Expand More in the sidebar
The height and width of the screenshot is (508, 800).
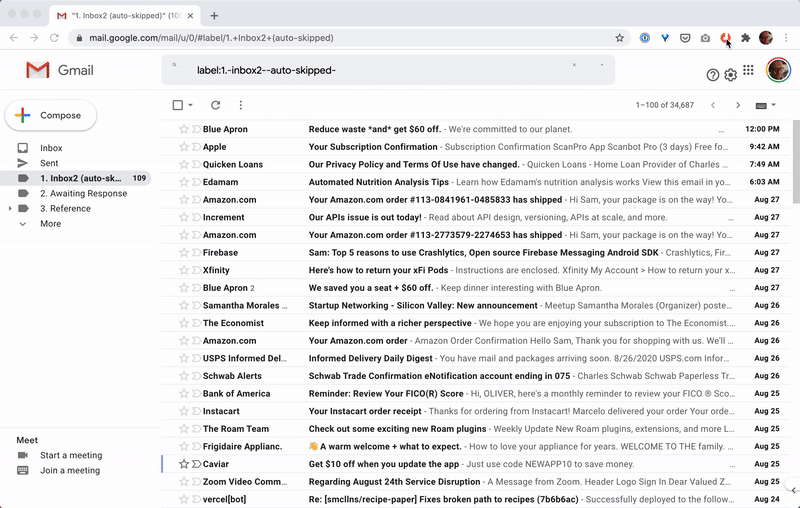pyautogui.click(x=50, y=224)
